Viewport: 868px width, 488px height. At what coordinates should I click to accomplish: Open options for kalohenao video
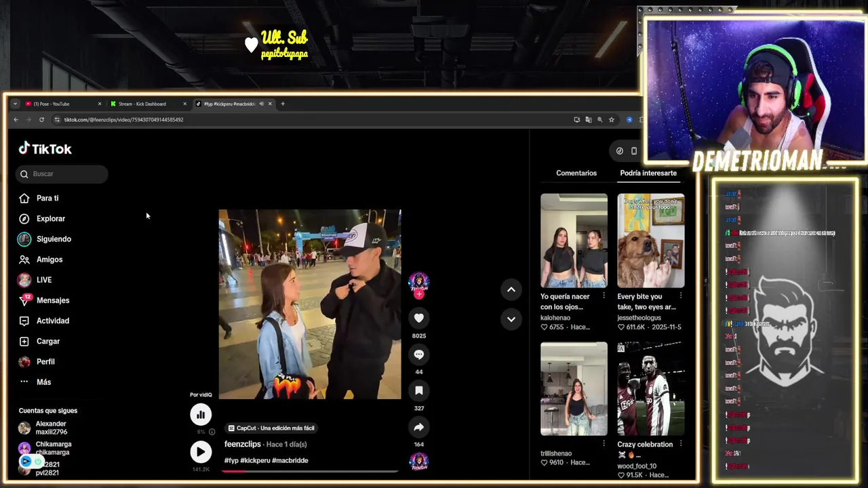[x=604, y=296]
